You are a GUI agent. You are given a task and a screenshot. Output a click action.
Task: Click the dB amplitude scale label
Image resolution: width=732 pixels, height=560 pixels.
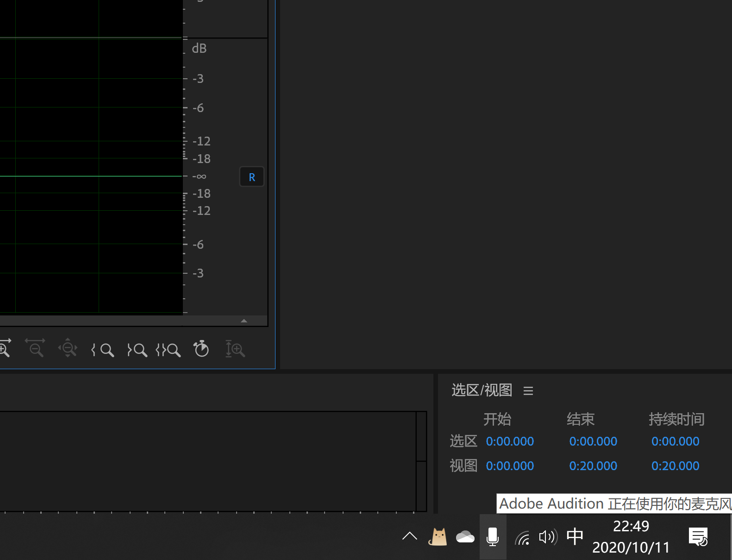tap(199, 48)
